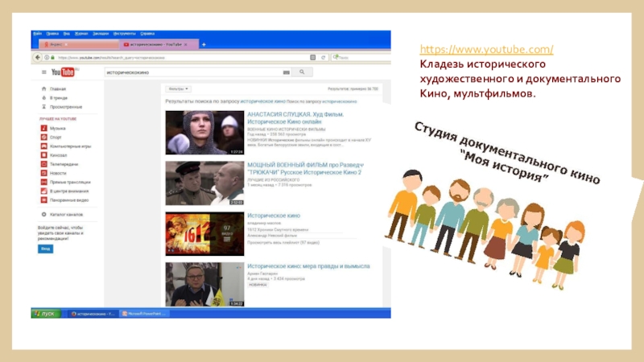Click suggested query историческое кино link
Image resolution: width=644 pixels, height=362 pixels.
coord(263,101)
